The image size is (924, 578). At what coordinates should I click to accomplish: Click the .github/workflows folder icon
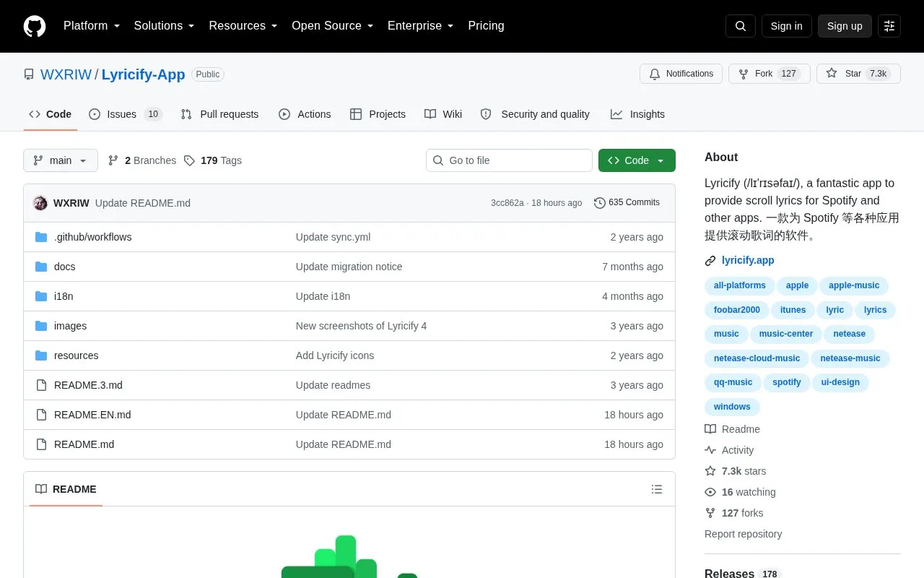(x=41, y=237)
